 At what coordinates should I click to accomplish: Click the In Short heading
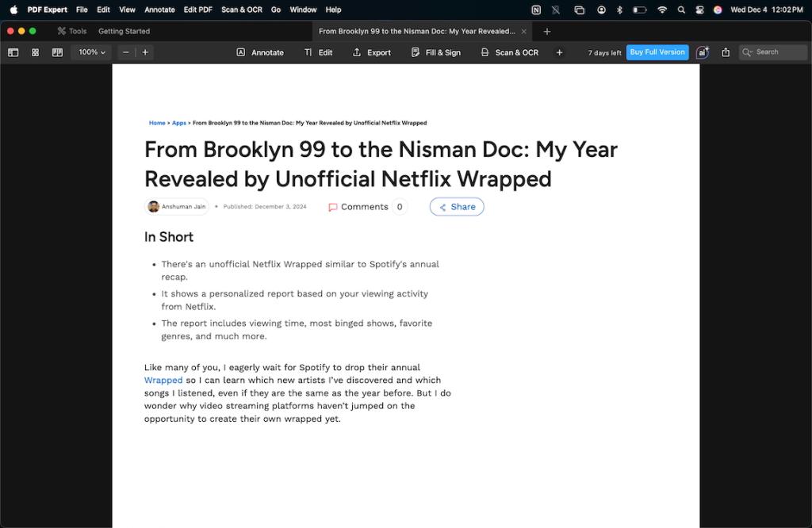pos(169,237)
